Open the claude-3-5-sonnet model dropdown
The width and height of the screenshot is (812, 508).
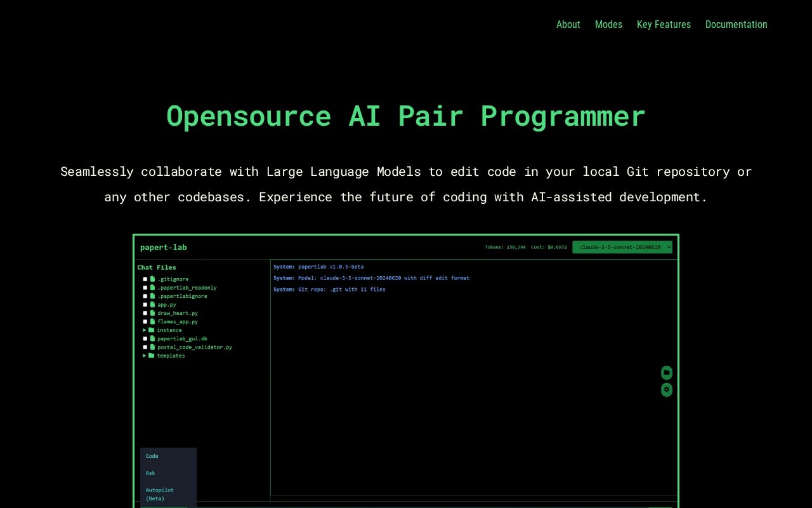[x=622, y=247]
